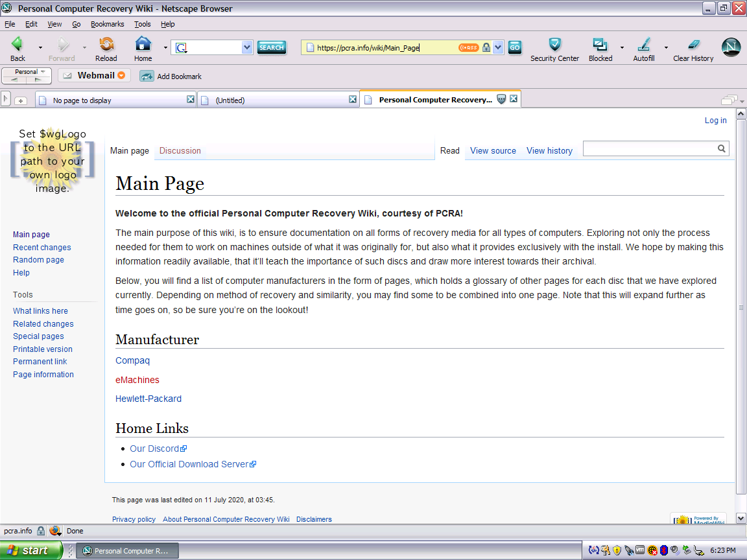The width and height of the screenshot is (747, 560).
Task: Click the vertical scrollbar down arrow
Action: click(x=741, y=518)
